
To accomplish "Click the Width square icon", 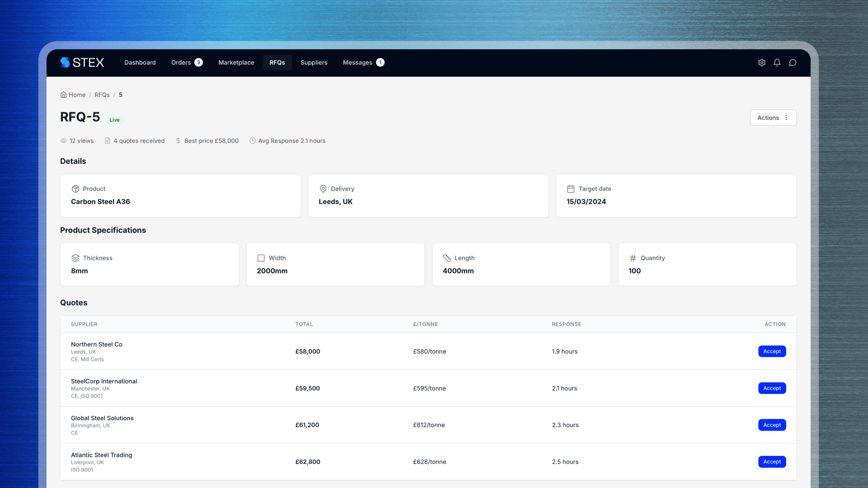I will 261,258.
